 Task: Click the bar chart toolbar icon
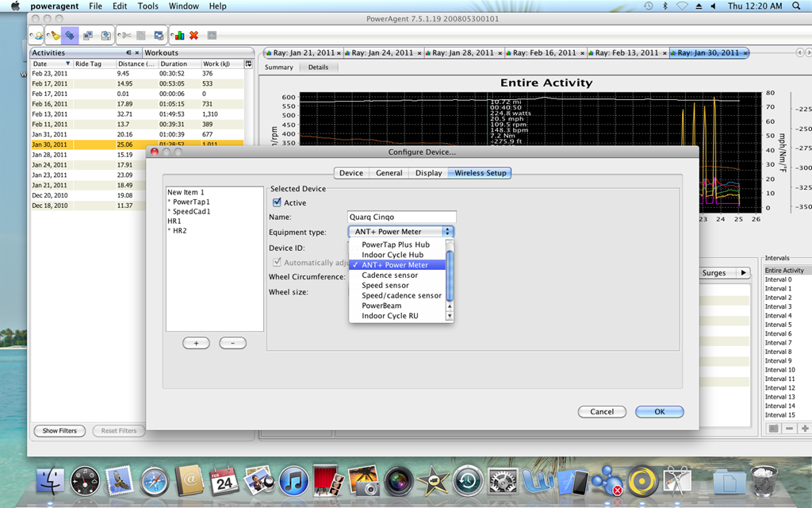tap(179, 35)
